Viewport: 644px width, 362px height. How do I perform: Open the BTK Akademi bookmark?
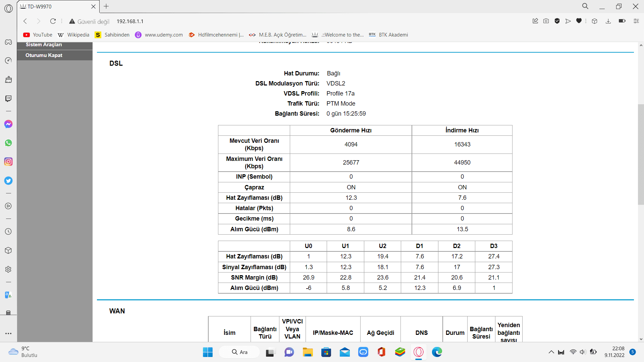pyautogui.click(x=388, y=35)
